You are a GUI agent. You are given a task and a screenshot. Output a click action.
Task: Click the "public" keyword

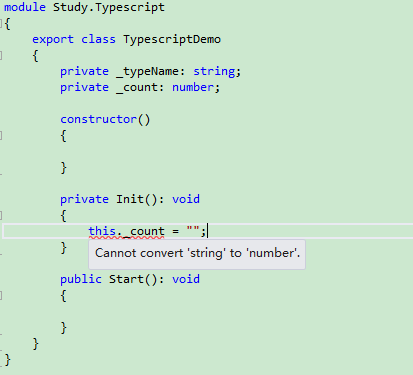[81, 279]
